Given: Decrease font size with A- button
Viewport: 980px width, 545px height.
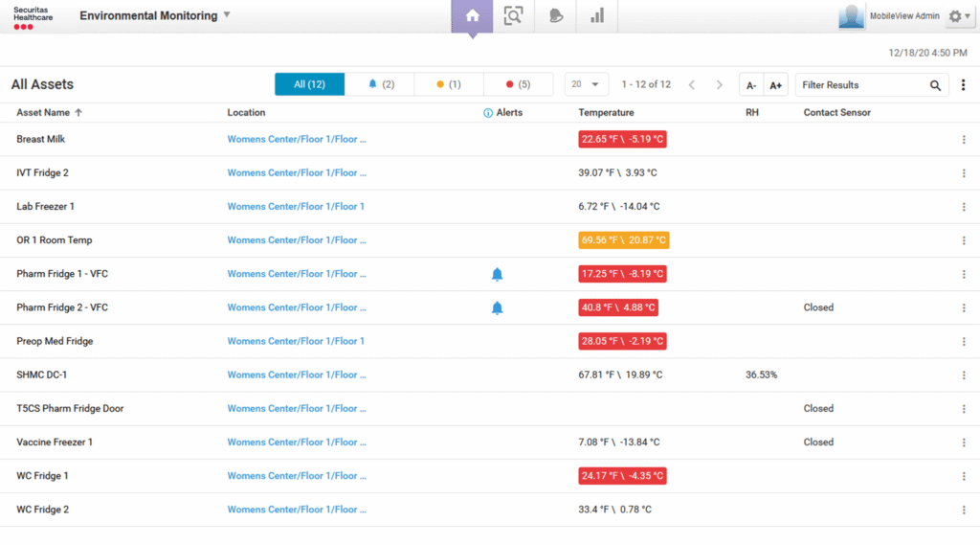Looking at the screenshot, I should (x=751, y=85).
